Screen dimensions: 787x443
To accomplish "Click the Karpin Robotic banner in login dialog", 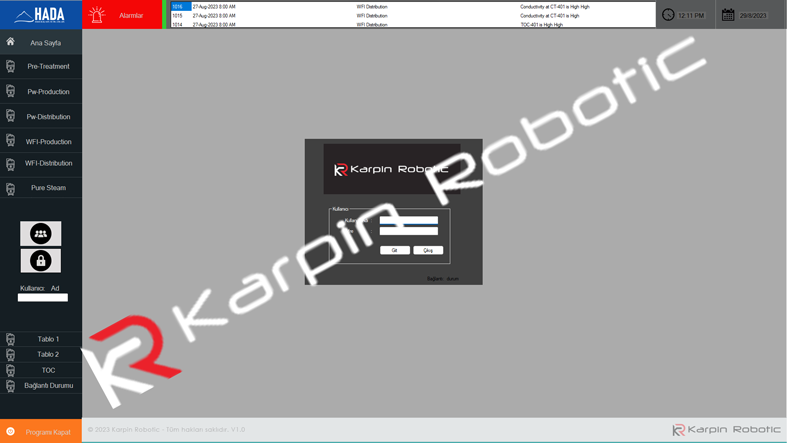I will [x=391, y=169].
